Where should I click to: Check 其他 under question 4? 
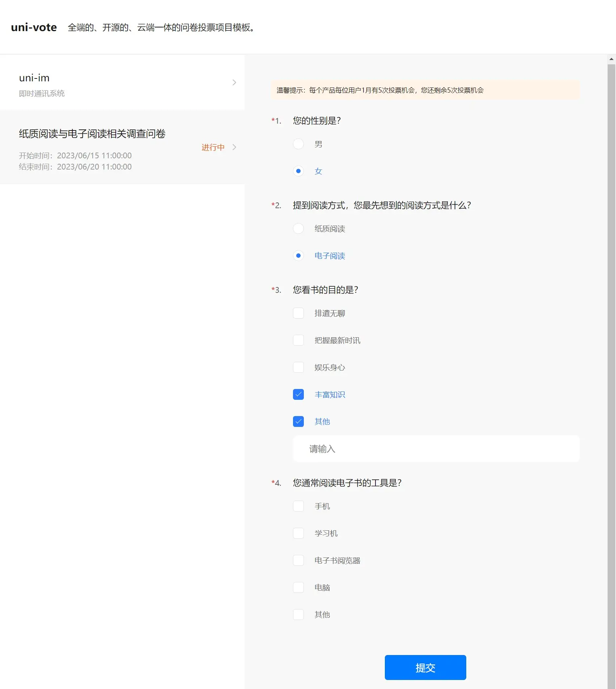tap(298, 615)
